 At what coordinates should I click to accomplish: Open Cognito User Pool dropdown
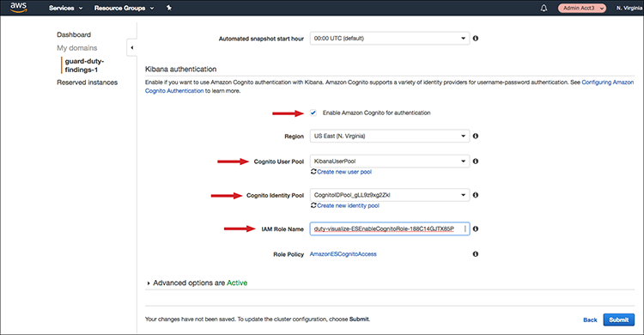point(389,161)
